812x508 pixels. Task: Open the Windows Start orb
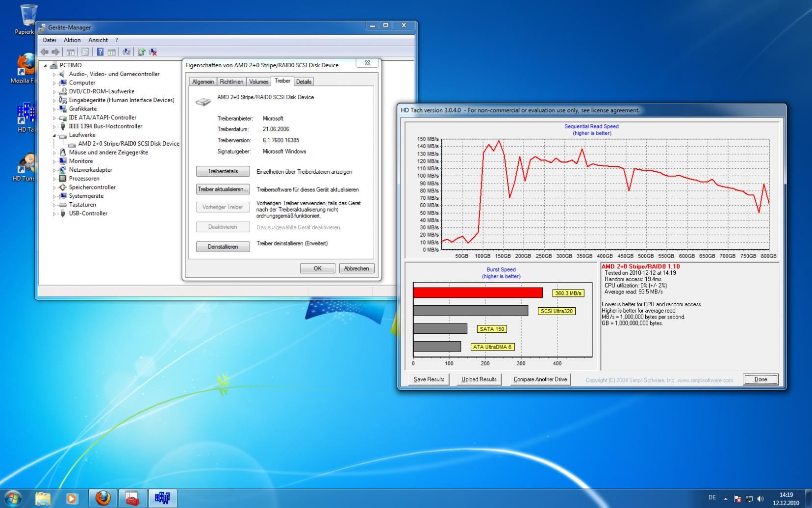[x=13, y=498]
